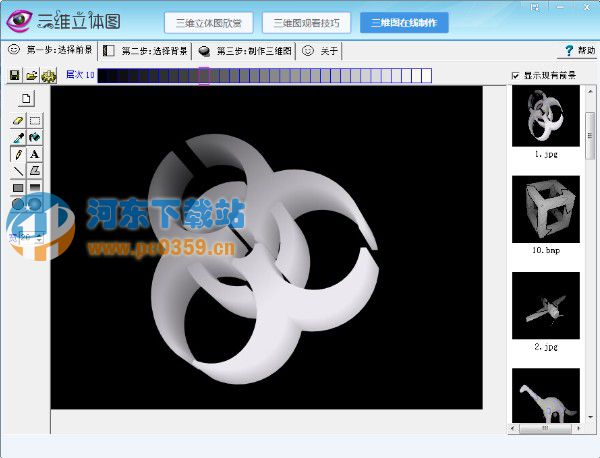Select the 10.bmp cube thumbnail

tap(546, 209)
